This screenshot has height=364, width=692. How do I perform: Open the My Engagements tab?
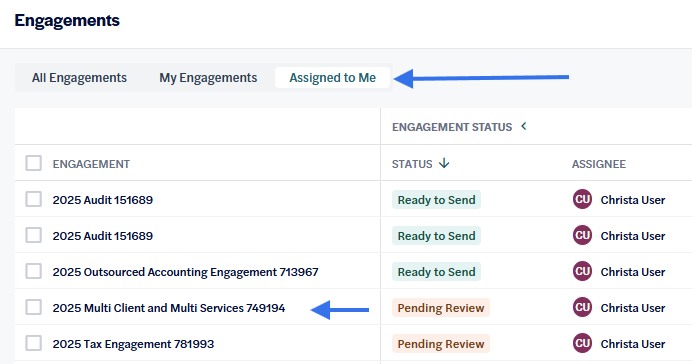pyautogui.click(x=208, y=78)
